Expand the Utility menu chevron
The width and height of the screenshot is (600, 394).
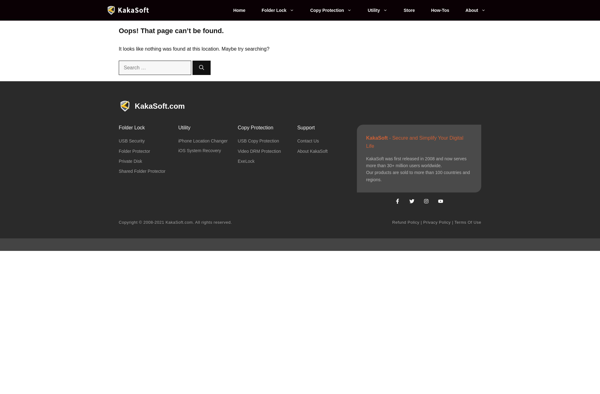(x=385, y=10)
